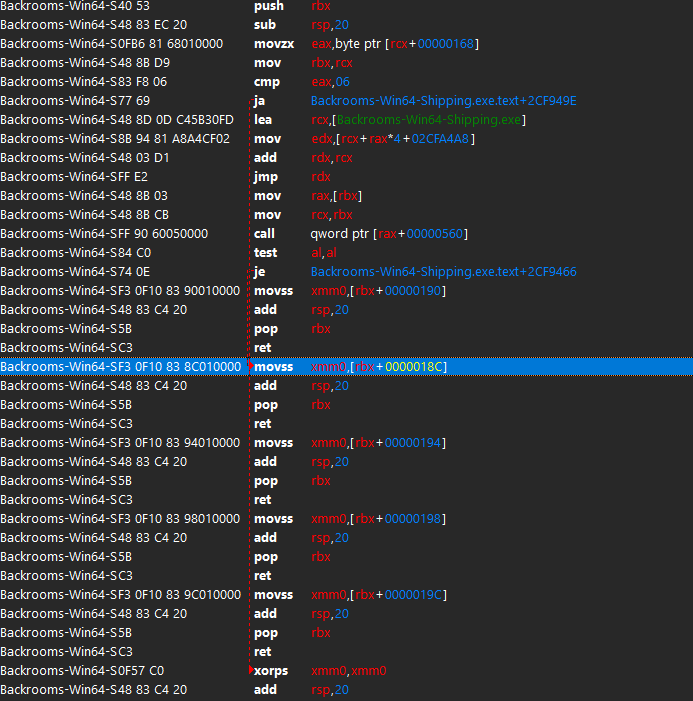Select the 'add rdx,rcx' instruction
Screen dimensions: 693x701
coord(346,158)
